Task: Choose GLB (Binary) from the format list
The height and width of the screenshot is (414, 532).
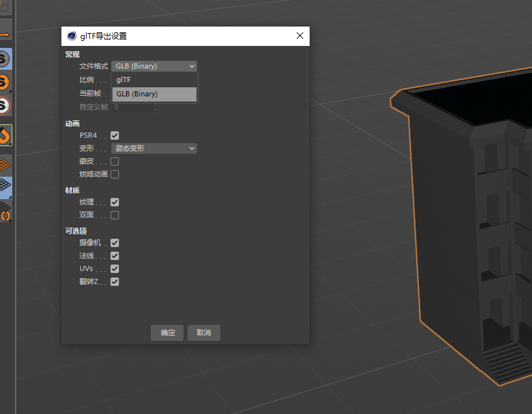Action: (154, 94)
